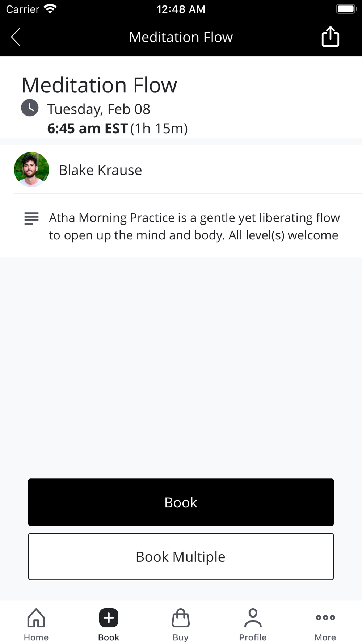The image size is (362, 644).
Task: Tap the Tuesday, Feb 08 date
Action: (99, 109)
